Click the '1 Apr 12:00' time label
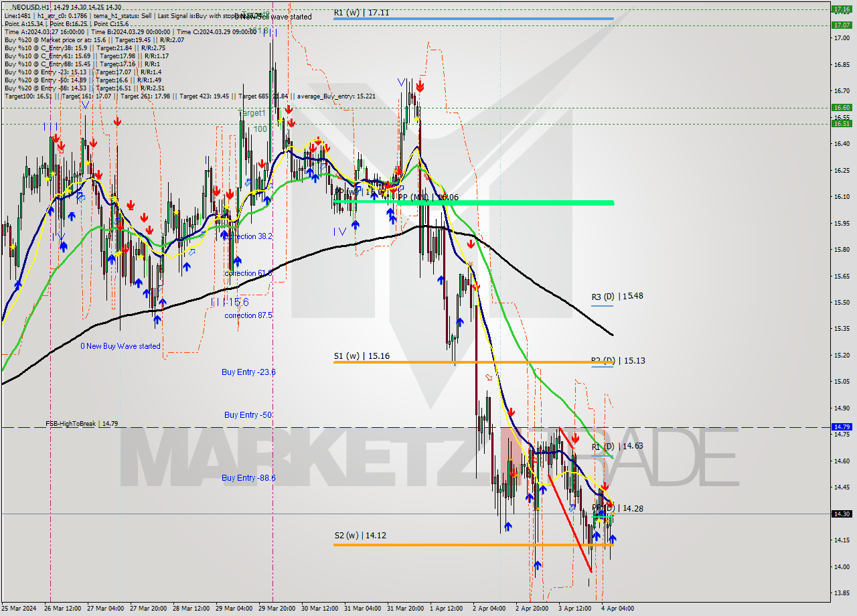 (x=447, y=609)
